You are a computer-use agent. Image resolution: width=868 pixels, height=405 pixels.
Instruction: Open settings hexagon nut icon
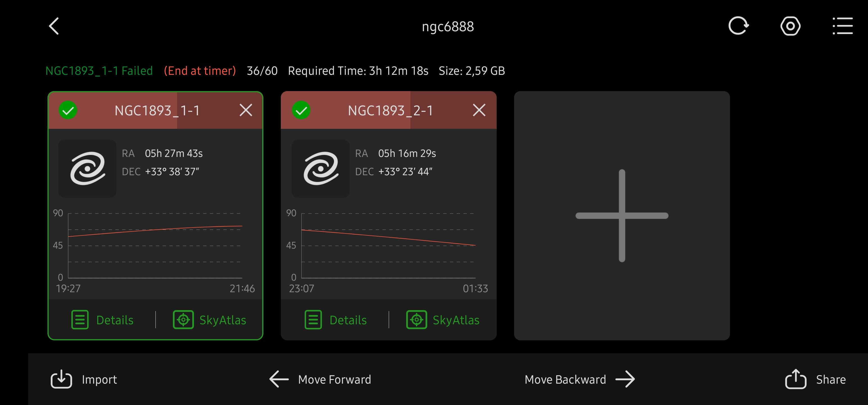tap(790, 26)
